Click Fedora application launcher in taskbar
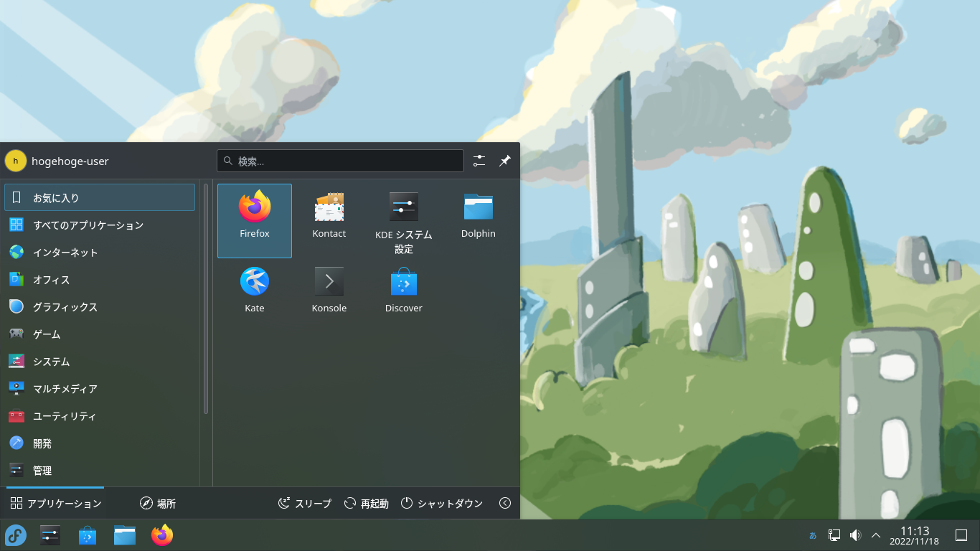Viewport: 980px width, 551px height. 16,535
